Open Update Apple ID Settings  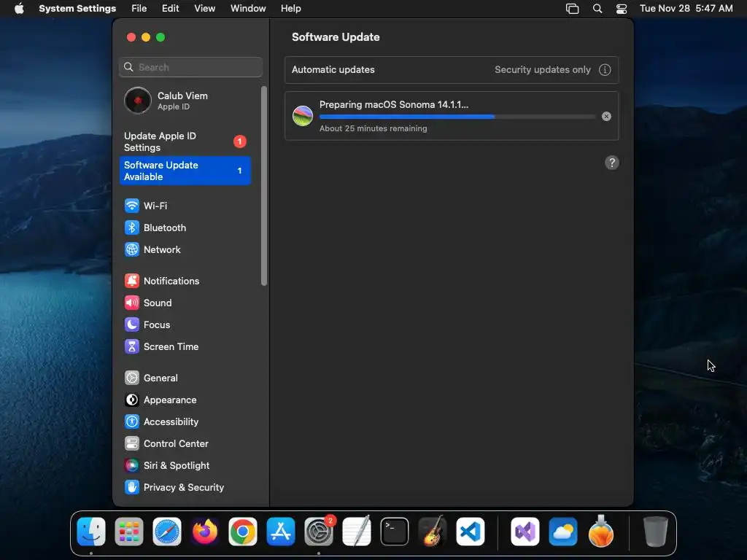185,142
